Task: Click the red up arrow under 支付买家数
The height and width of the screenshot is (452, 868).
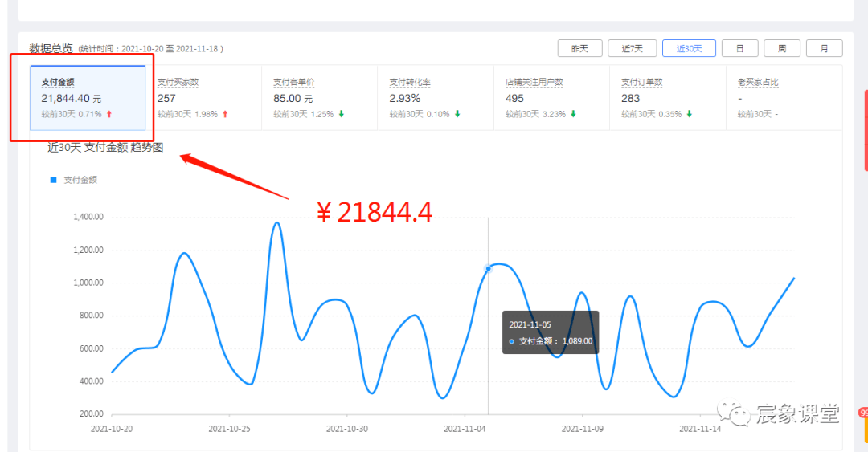Action: pyautogui.click(x=225, y=114)
